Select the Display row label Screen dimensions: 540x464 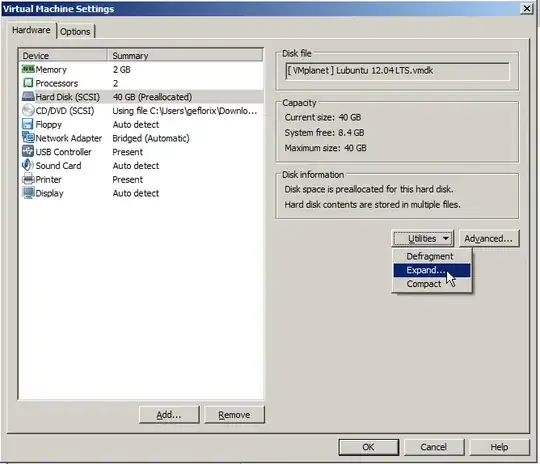(x=50, y=193)
